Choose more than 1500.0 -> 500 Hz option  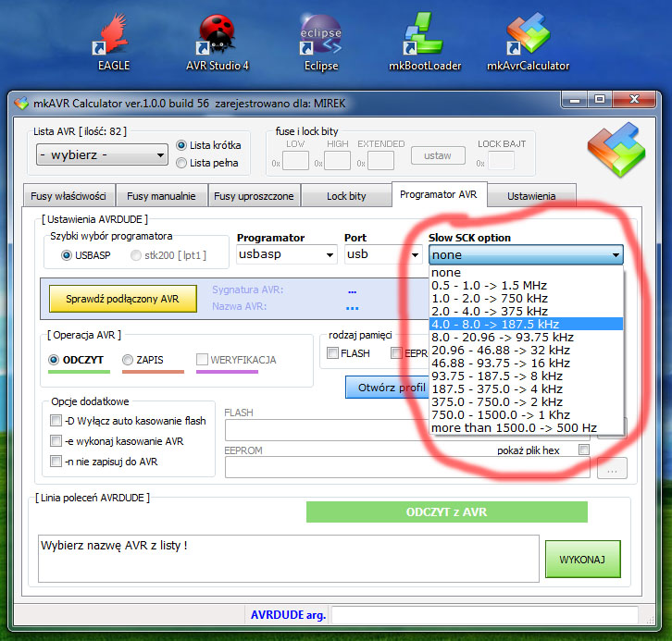[x=526, y=427]
